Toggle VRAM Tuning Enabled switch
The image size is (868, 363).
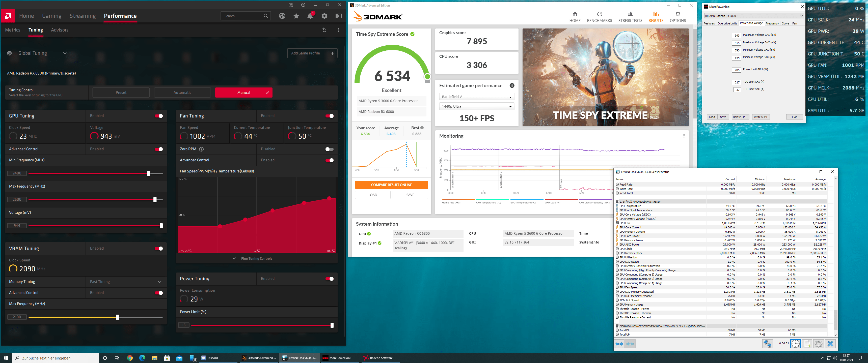[159, 249]
